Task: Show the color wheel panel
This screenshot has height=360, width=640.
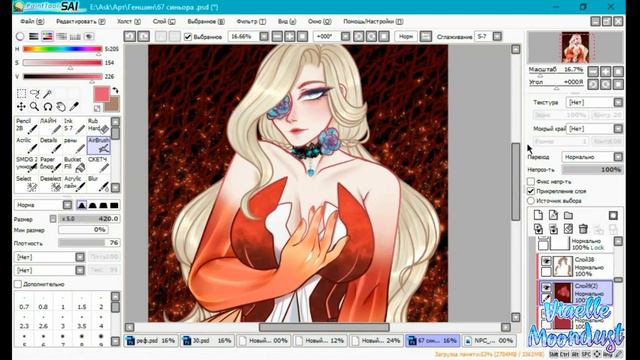Action: pos(20,36)
